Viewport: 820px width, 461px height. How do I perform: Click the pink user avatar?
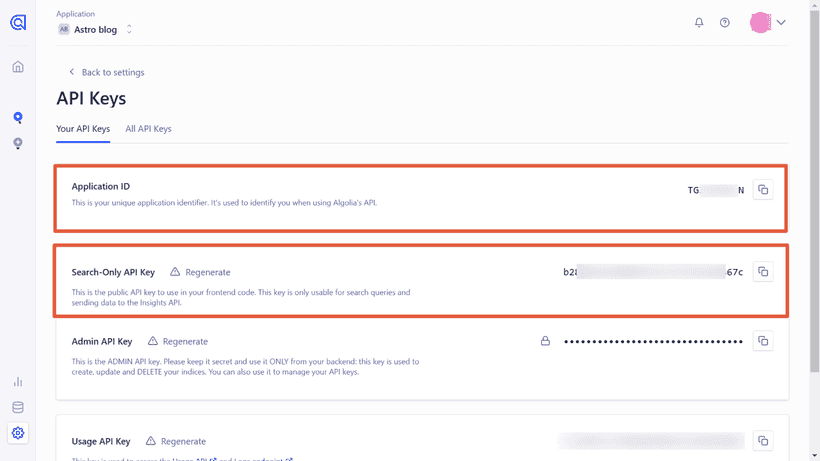click(760, 22)
